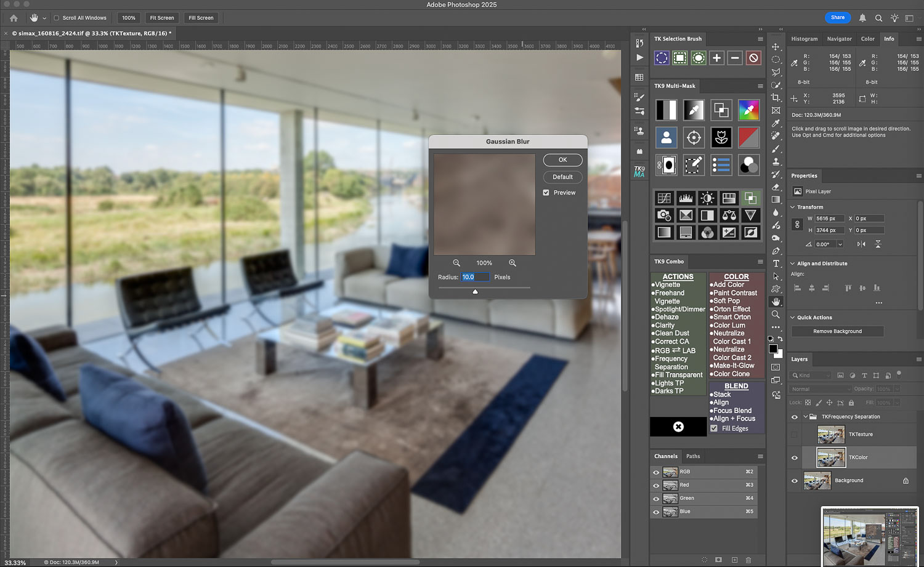Collapse the Transform section in Properties
The image size is (924, 567).
[x=793, y=207]
